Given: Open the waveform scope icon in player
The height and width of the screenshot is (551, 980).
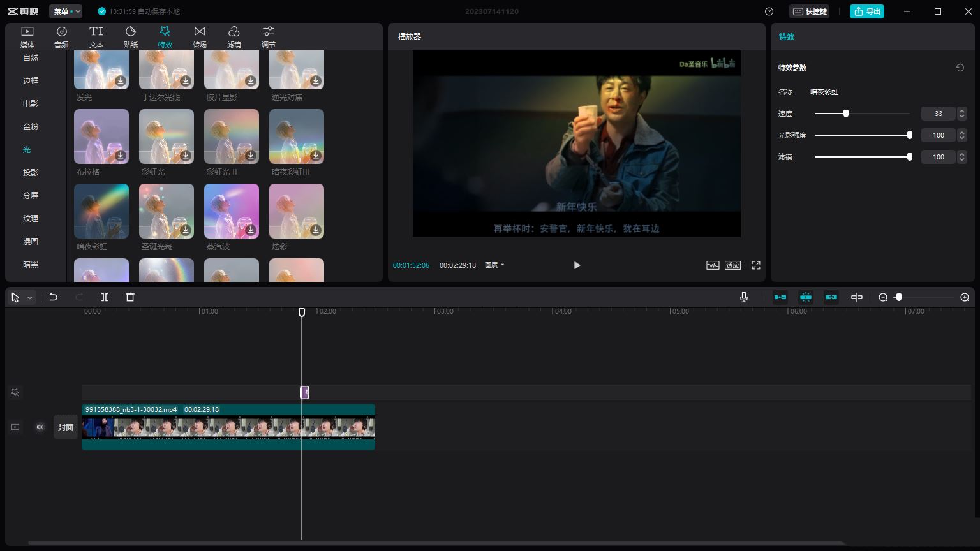Looking at the screenshot, I should [713, 265].
